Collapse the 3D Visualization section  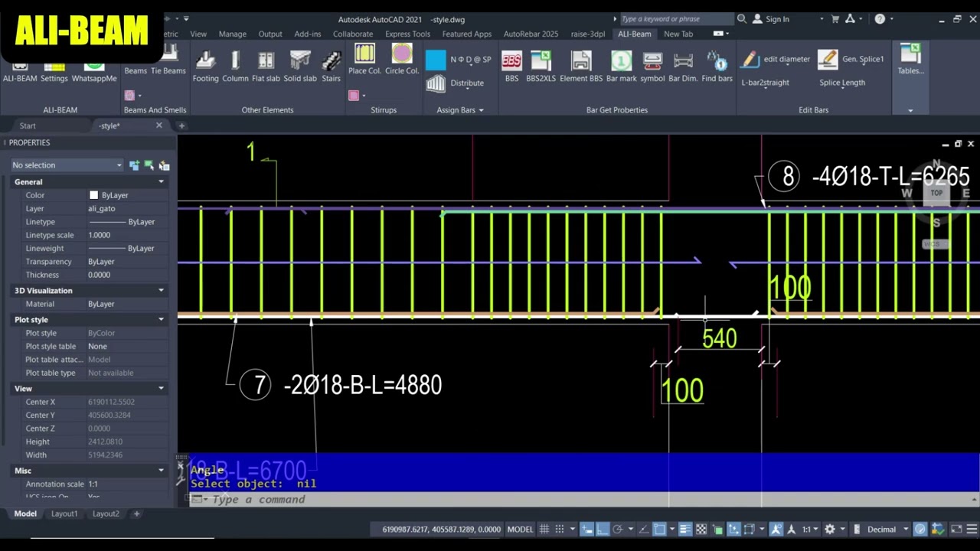pos(161,291)
